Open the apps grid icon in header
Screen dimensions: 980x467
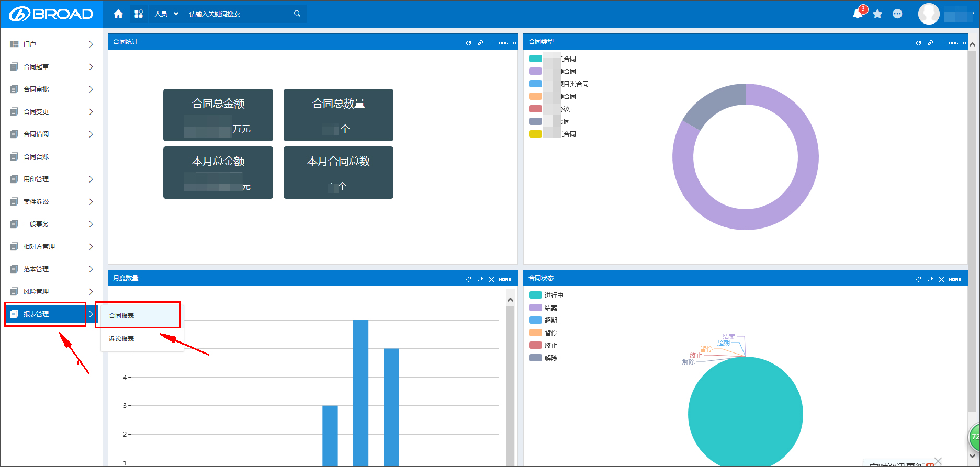[x=139, y=14]
